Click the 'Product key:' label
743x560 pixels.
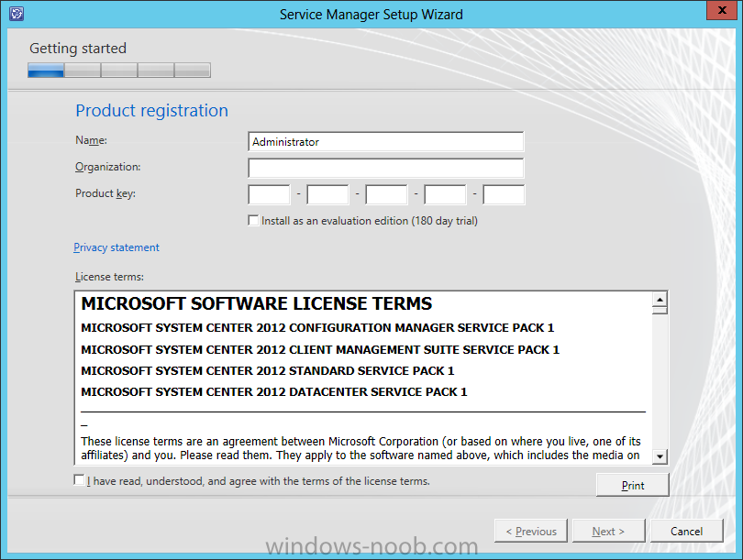(105, 193)
